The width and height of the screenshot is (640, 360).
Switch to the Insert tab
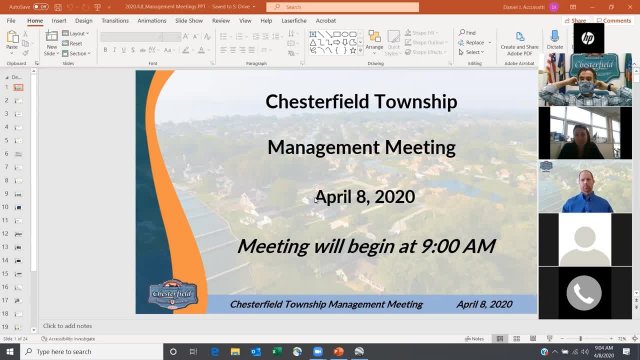[x=59, y=20]
